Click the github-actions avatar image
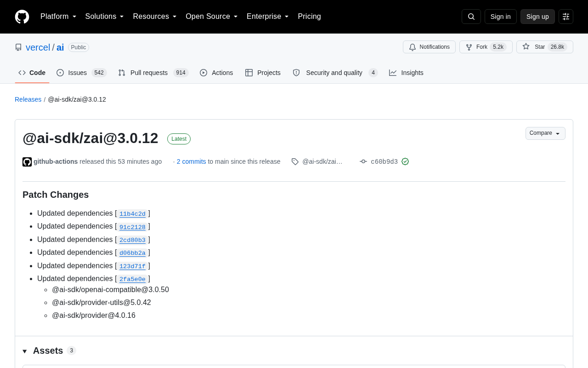This screenshot has width=588, height=368. point(27,162)
